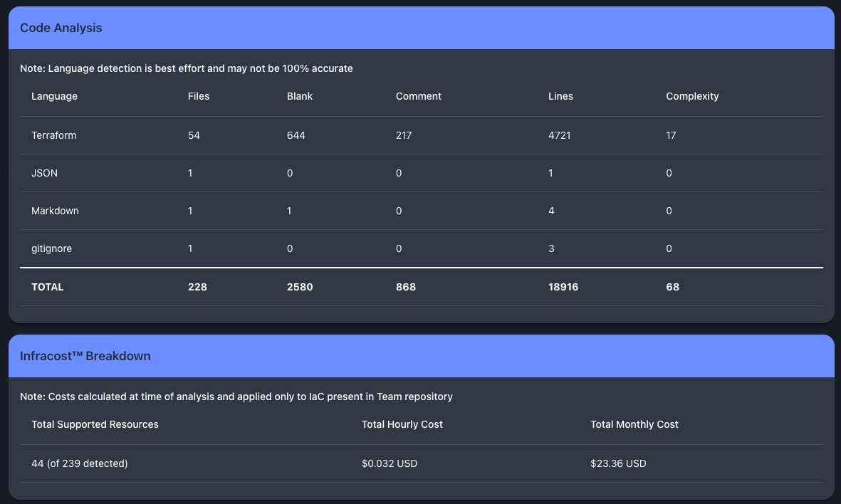Viewport: 841px width, 504px height.
Task: Click the gitignore language row
Action: 51,248
